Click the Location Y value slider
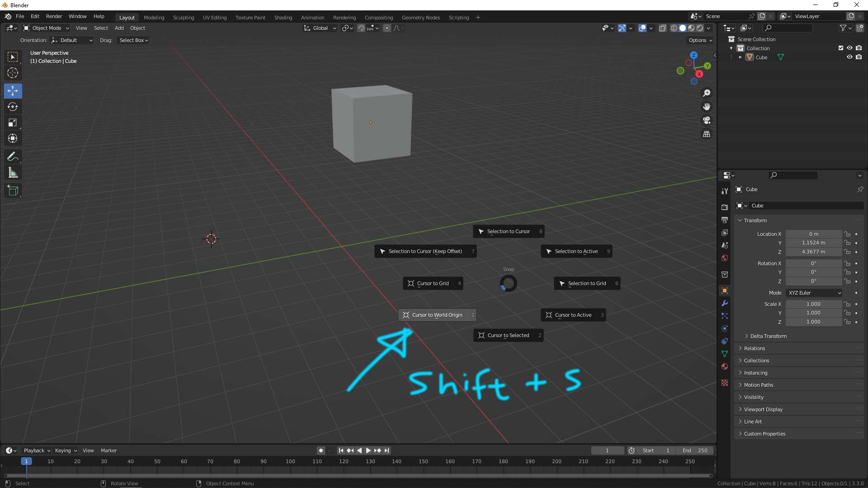 pos(813,243)
